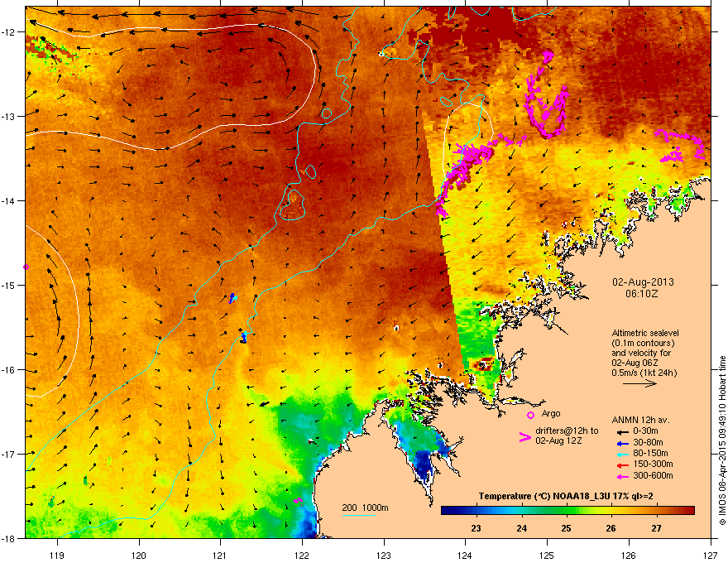The height and width of the screenshot is (563, 728).
Task: Click the 'drifters@12h to' legend label
Action: pos(567,431)
